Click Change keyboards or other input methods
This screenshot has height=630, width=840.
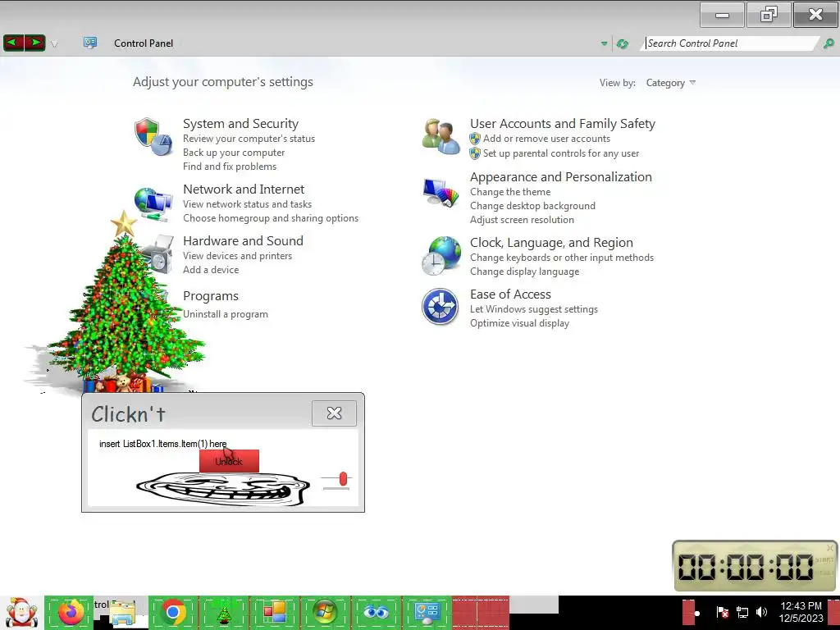(561, 258)
